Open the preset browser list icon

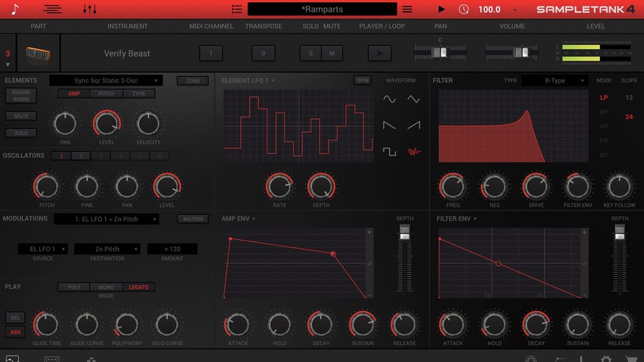[x=236, y=9]
